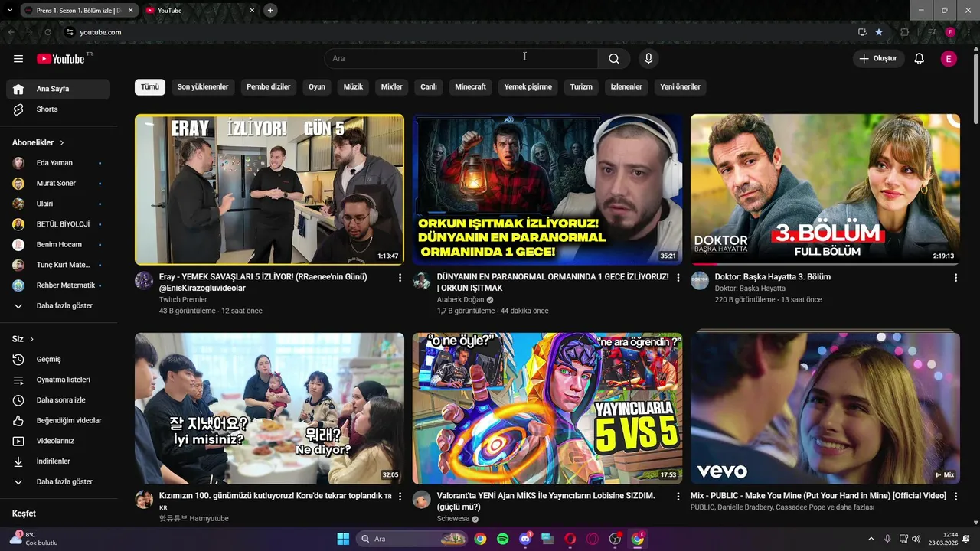
Task: Open Opera from the taskbar
Action: click(570, 539)
